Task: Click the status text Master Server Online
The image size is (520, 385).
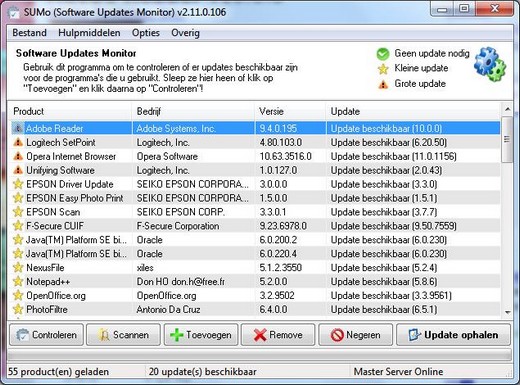Action: point(398,371)
